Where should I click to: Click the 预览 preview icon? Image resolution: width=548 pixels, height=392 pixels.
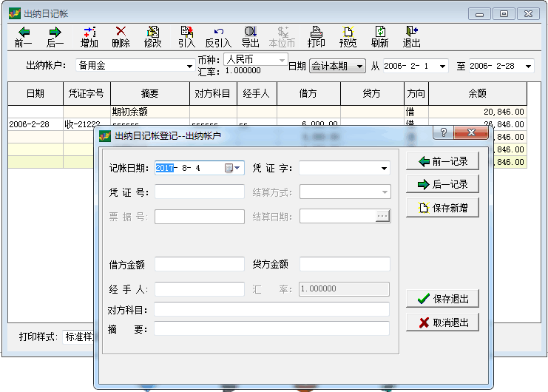point(348,32)
